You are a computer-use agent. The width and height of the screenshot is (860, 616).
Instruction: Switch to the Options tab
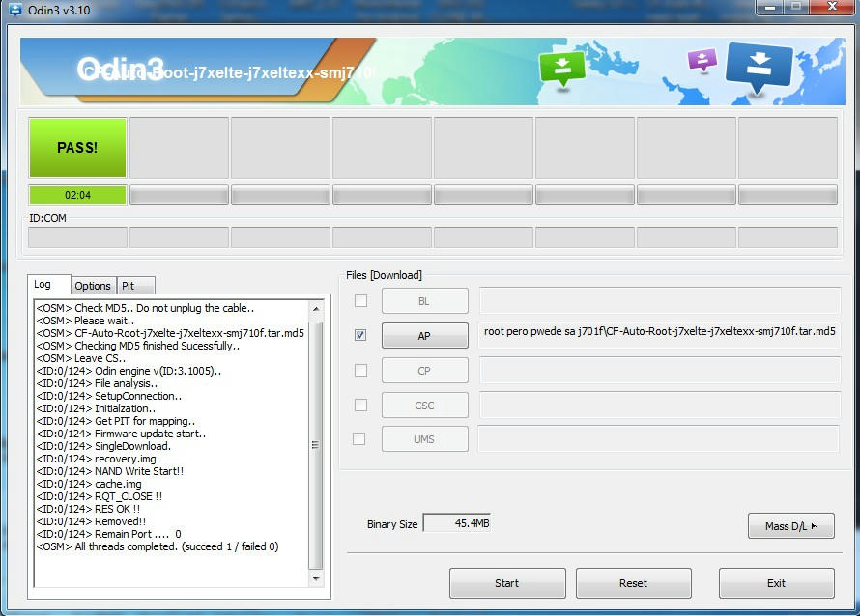coord(93,286)
